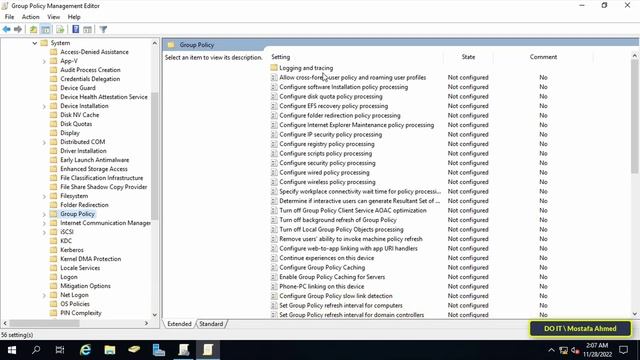The height and width of the screenshot is (360, 640).
Task: Expand the Filesystem tree node
Action: (x=44, y=196)
